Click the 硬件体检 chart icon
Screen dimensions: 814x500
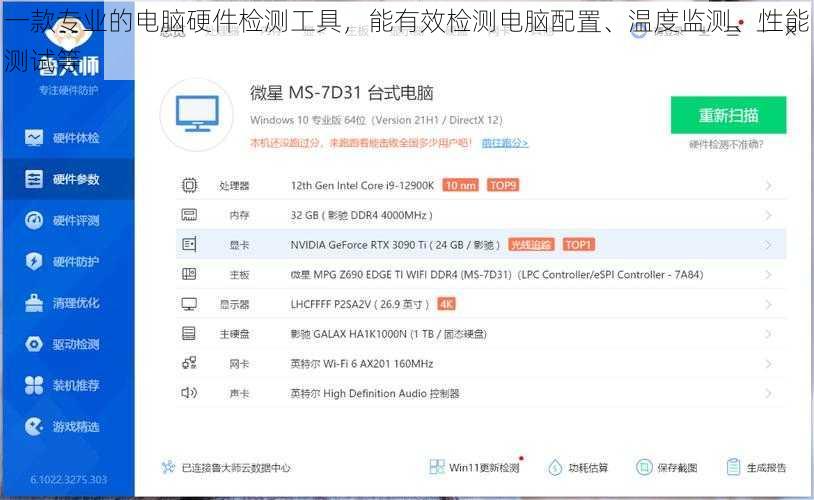(x=34, y=138)
